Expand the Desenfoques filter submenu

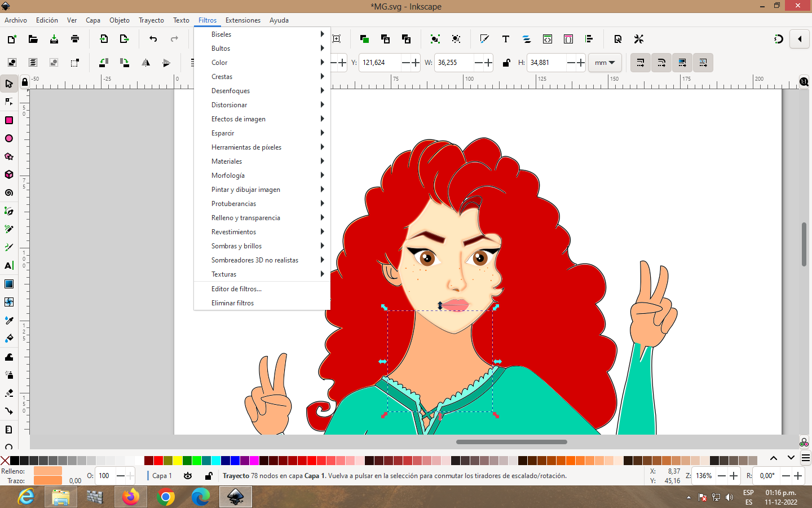click(x=262, y=91)
